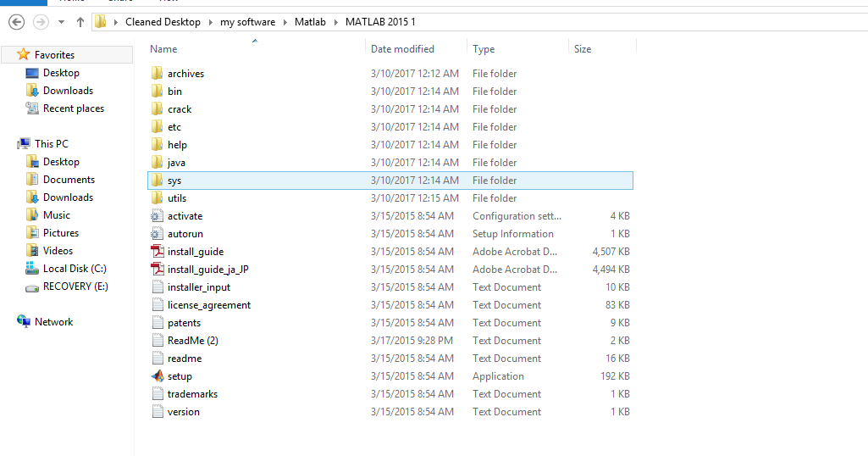Open Documents in sidebar
Screen dimensions: 868x456
click(69, 180)
